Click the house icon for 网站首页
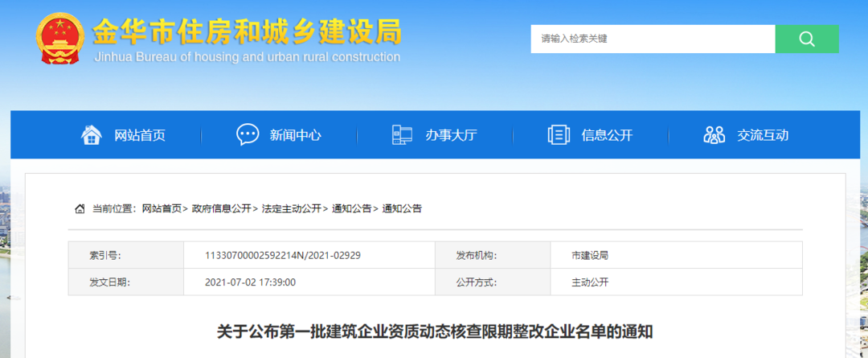 (x=92, y=135)
